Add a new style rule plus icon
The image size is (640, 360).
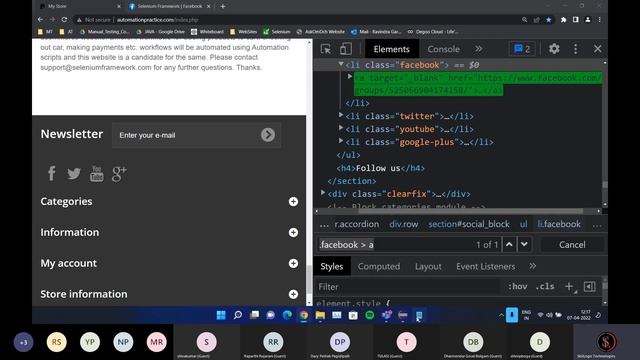point(569,287)
